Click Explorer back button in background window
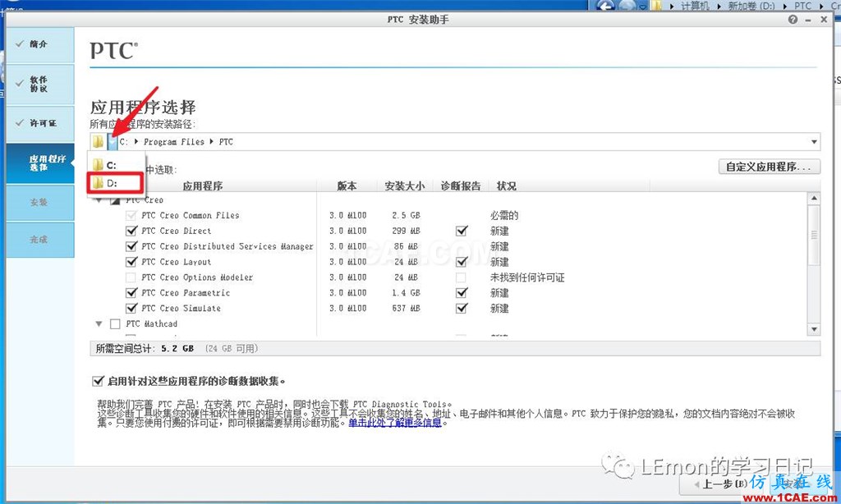 pyautogui.click(x=605, y=6)
